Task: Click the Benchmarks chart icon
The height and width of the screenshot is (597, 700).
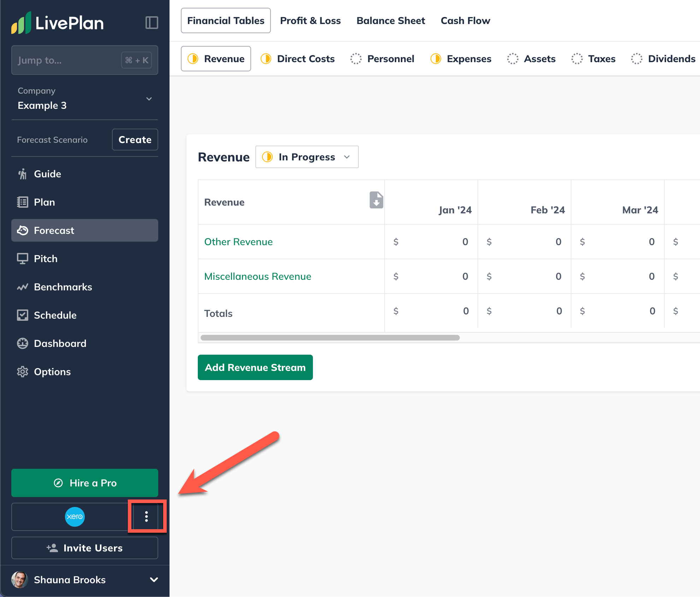Action: click(x=22, y=287)
